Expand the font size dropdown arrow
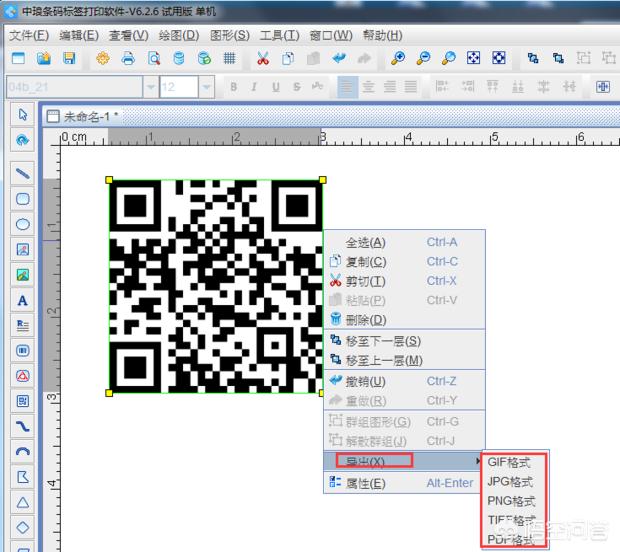The height and width of the screenshot is (552, 620). pyautogui.click(x=206, y=87)
